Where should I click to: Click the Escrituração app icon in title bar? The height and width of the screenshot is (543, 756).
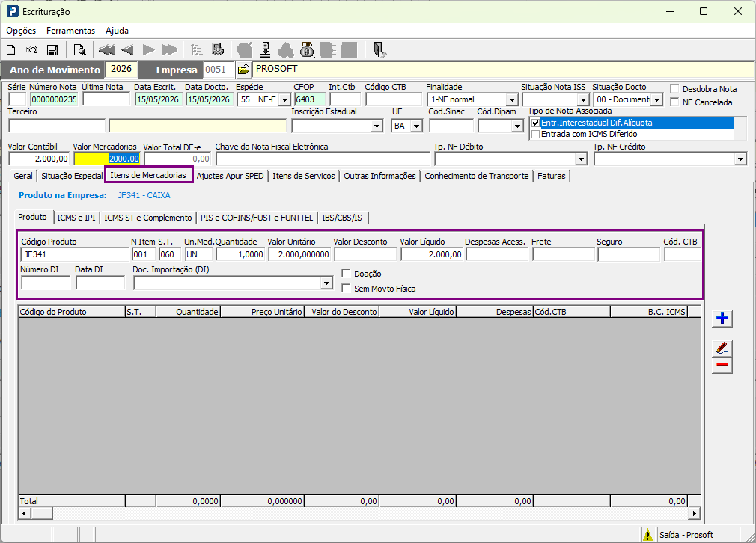(x=13, y=11)
